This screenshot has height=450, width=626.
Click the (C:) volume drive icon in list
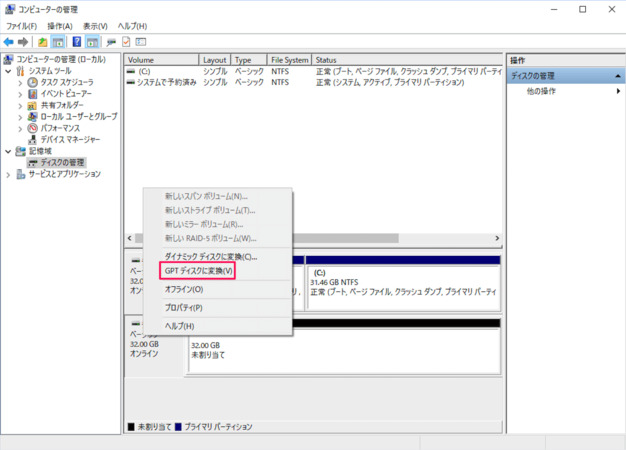pos(131,71)
